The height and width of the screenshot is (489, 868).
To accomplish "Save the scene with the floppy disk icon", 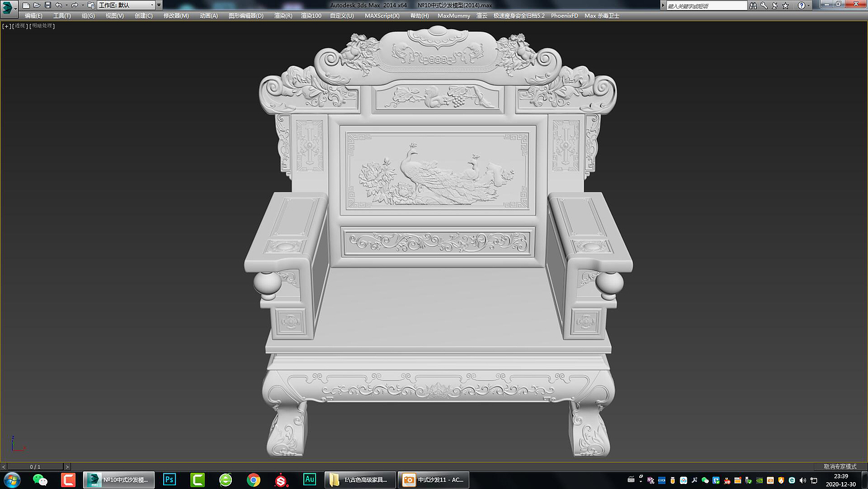I will coord(48,5).
